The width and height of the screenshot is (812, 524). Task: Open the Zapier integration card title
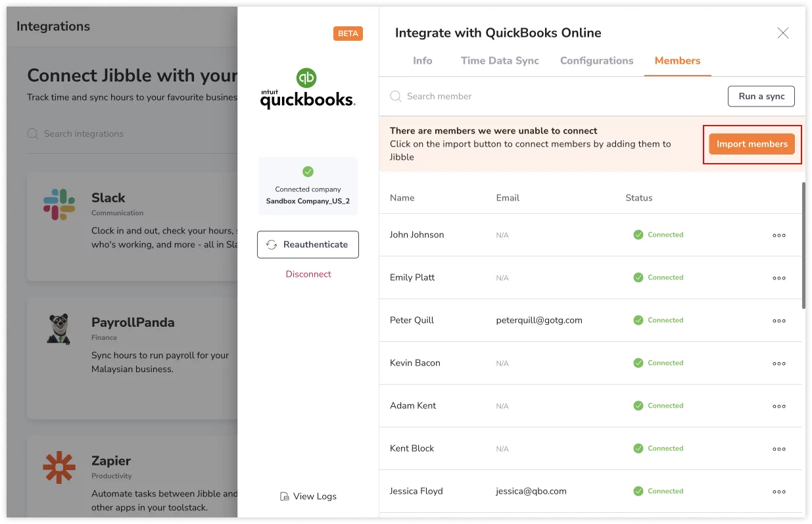(x=111, y=461)
